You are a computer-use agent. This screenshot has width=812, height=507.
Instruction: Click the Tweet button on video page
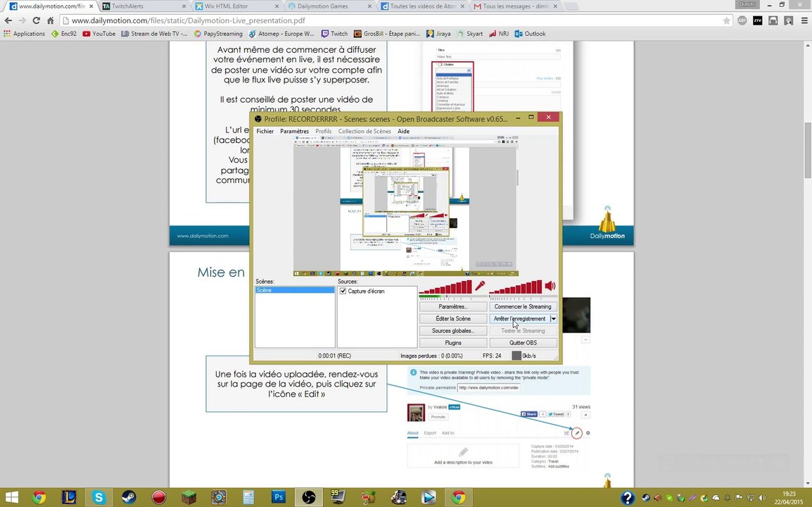click(x=556, y=414)
